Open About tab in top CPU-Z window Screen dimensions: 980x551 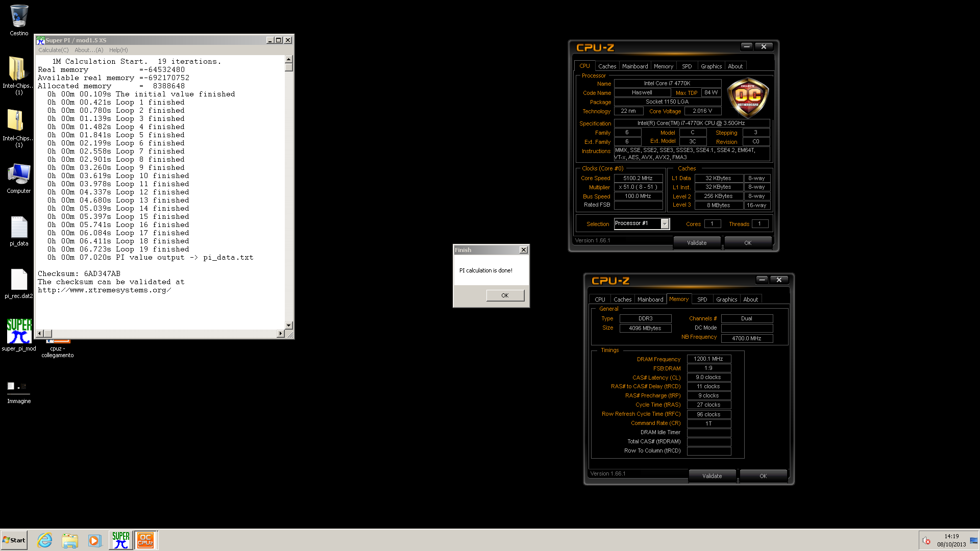click(735, 66)
